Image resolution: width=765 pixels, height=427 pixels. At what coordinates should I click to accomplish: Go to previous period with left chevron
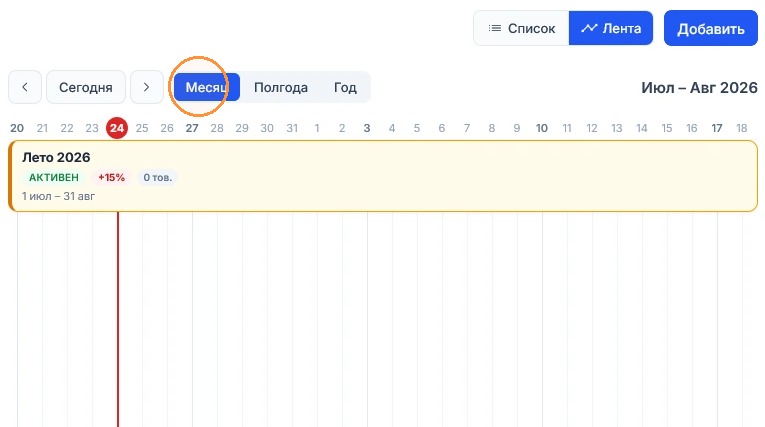[25, 87]
